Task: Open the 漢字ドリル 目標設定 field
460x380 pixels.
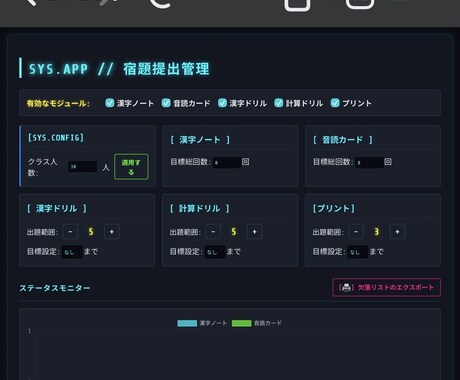Action: [72, 252]
